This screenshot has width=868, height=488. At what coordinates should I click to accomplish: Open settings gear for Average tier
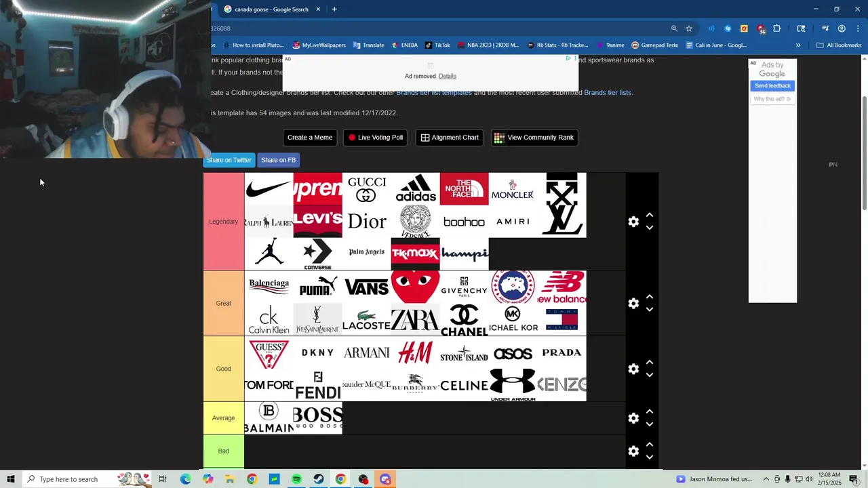633,418
